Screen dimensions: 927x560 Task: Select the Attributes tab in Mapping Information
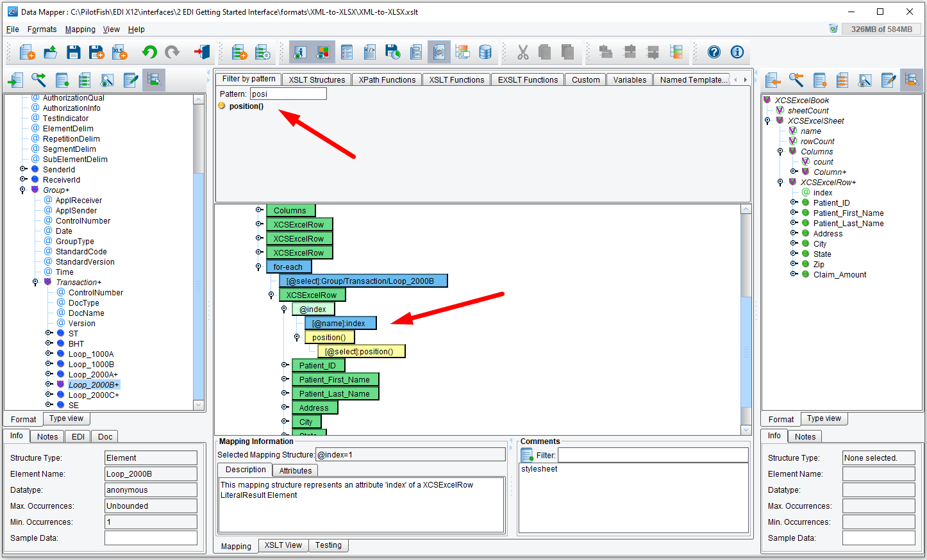[x=296, y=470]
